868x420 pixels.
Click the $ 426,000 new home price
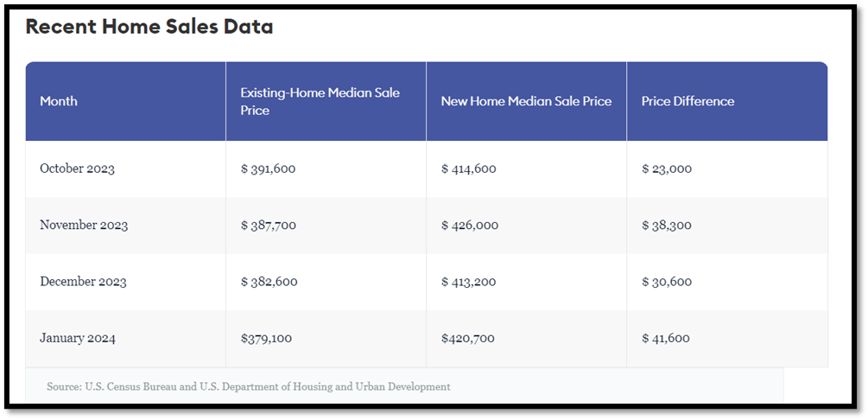pos(469,225)
